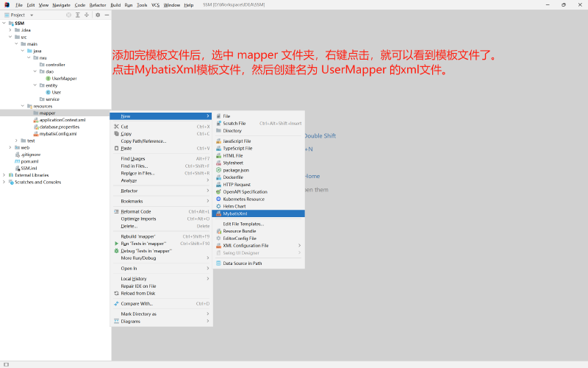
Task: Click the Reformat Code icon
Action: [x=116, y=212]
